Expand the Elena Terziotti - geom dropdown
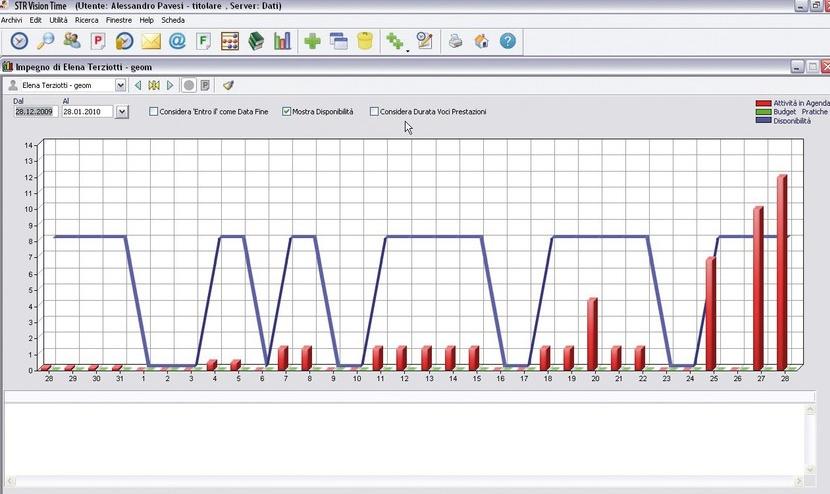 tap(121, 86)
